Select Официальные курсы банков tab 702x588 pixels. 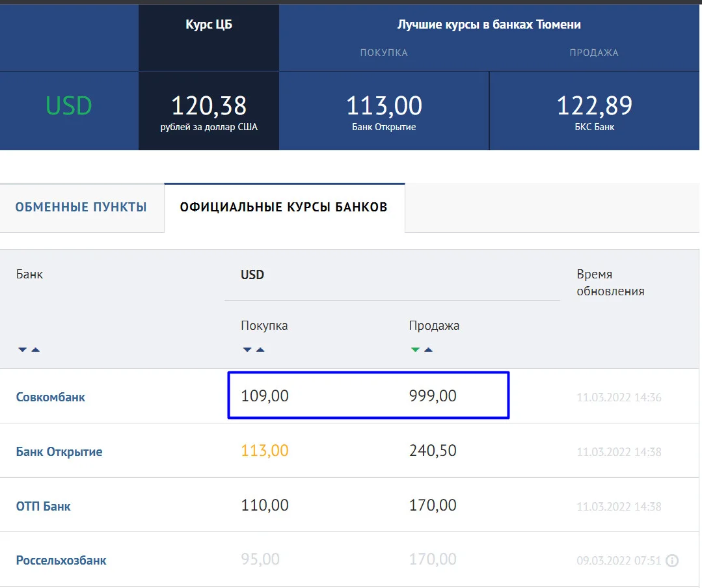(x=284, y=207)
